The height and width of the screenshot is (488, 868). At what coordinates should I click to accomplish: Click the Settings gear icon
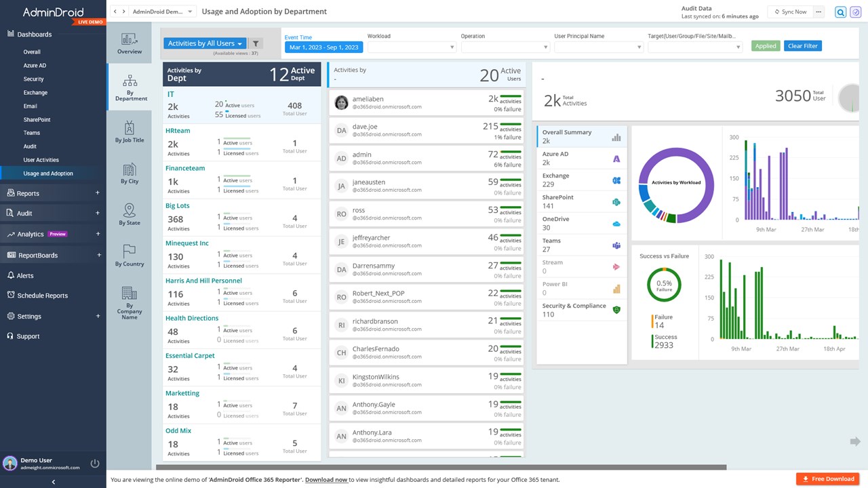[10, 317]
